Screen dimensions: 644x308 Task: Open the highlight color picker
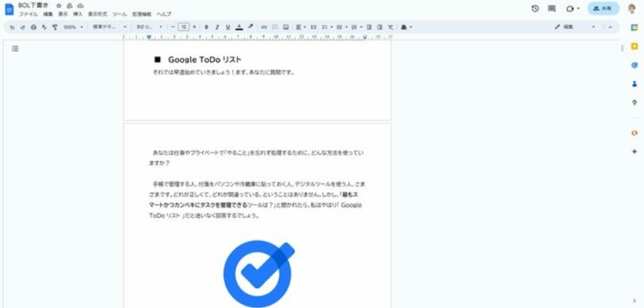pyautogui.click(x=251, y=27)
